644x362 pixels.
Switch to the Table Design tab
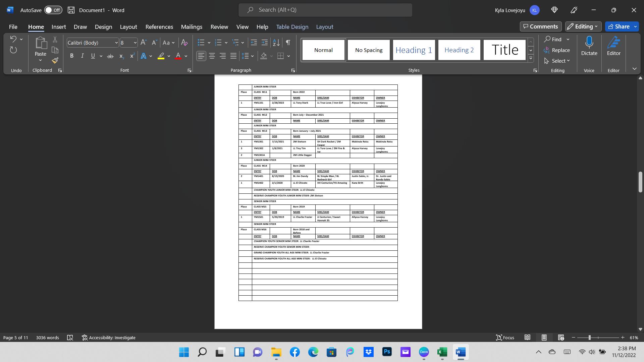click(x=292, y=27)
